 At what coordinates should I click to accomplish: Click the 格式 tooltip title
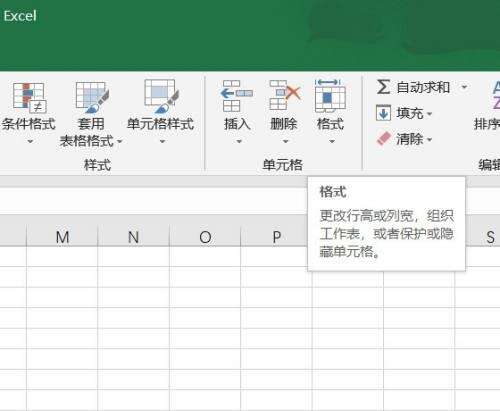333,192
